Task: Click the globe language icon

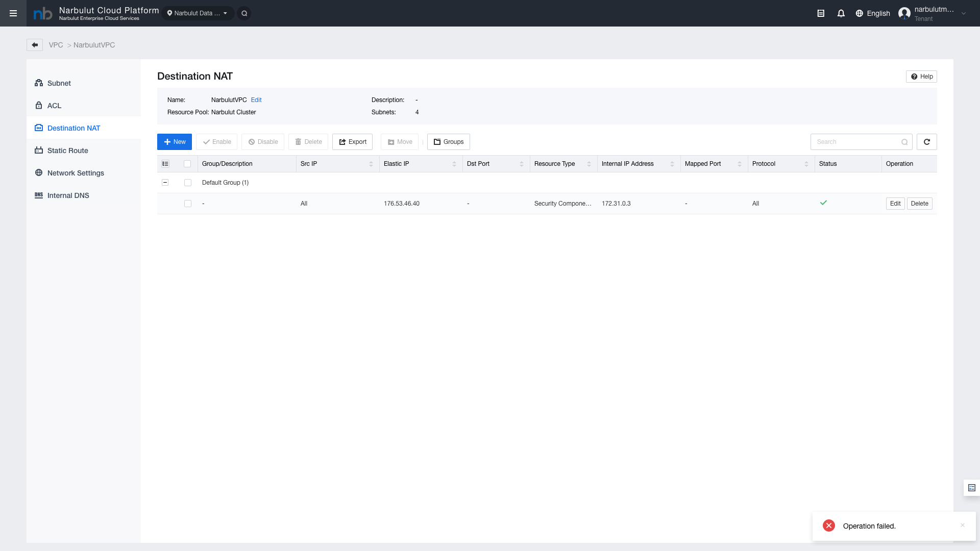Action: pos(860,13)
